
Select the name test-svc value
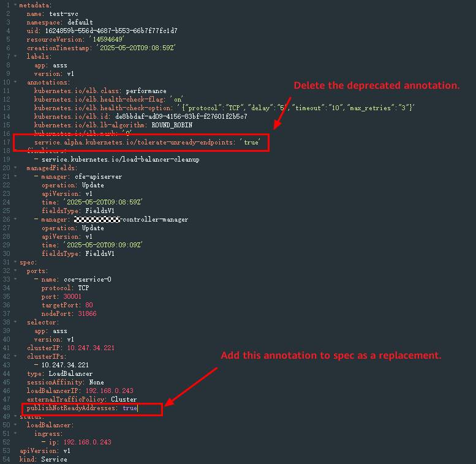pos(64,14)
